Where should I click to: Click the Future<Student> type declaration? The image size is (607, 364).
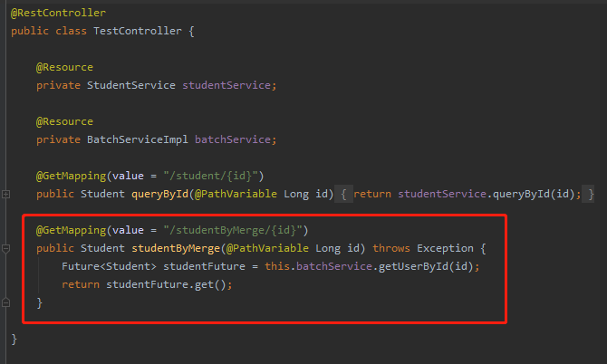[109, 266]
